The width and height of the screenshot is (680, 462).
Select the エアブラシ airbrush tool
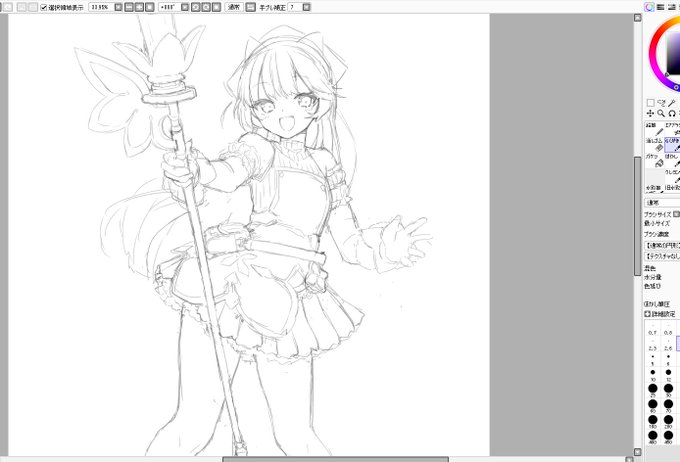[x=673, y=129]
